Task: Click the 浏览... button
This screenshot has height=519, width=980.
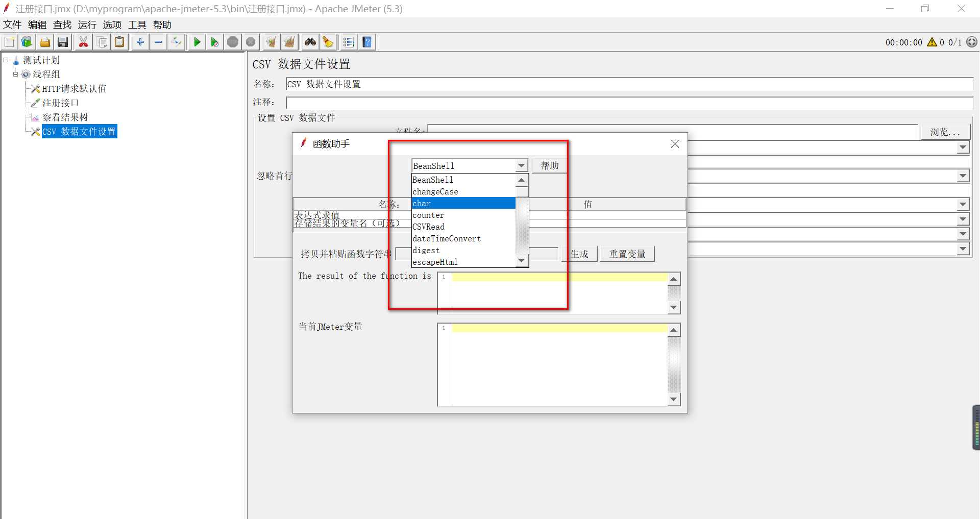Action: point(945,132)
